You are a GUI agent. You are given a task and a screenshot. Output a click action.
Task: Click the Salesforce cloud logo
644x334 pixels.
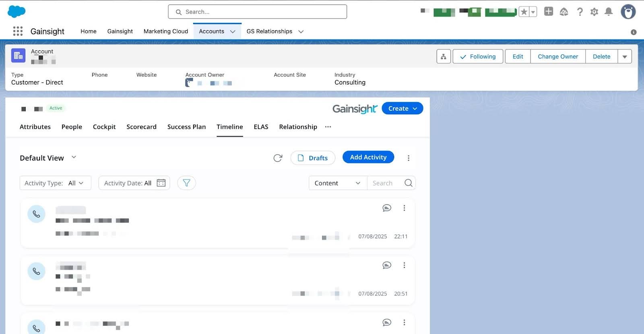click(17, 12)
